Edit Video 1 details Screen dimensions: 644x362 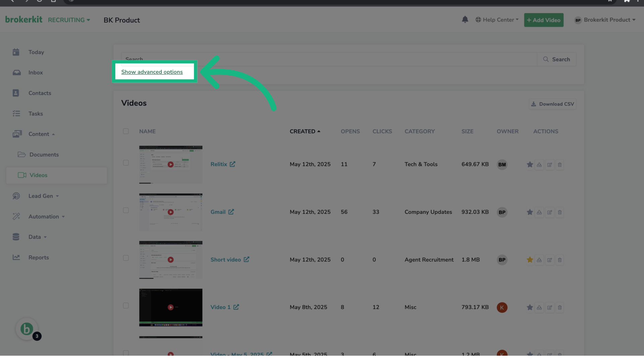[549, 307]
